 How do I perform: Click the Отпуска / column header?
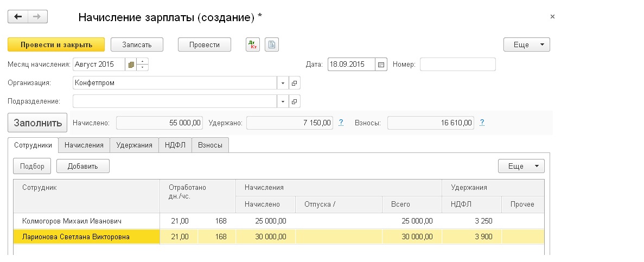(339, 204)
